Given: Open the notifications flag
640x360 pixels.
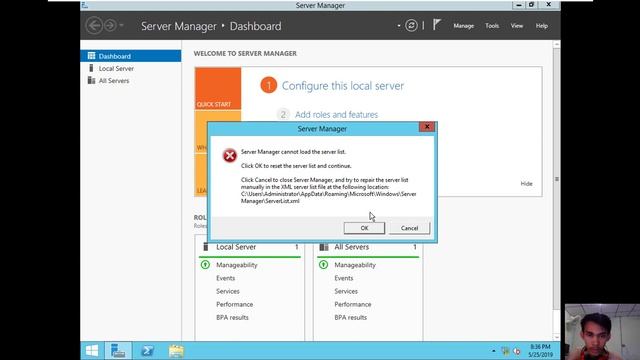Looking at the screenshot, I should (437, 25).
